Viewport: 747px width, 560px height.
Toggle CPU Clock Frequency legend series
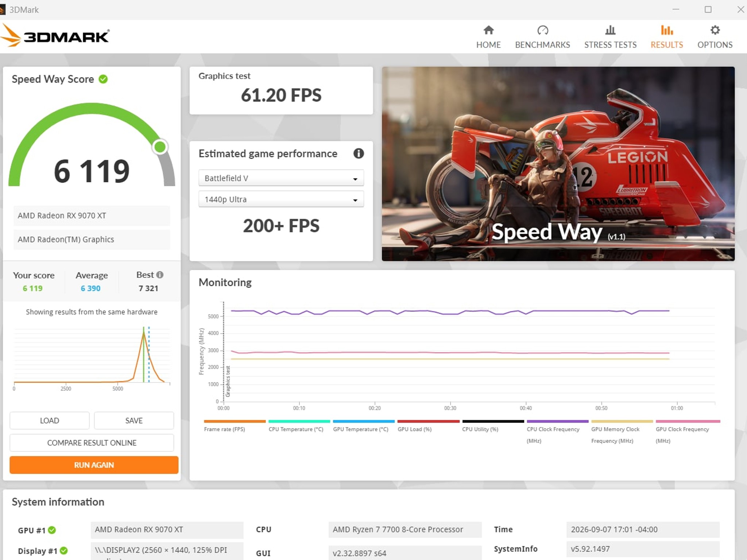tap(557, 432)
